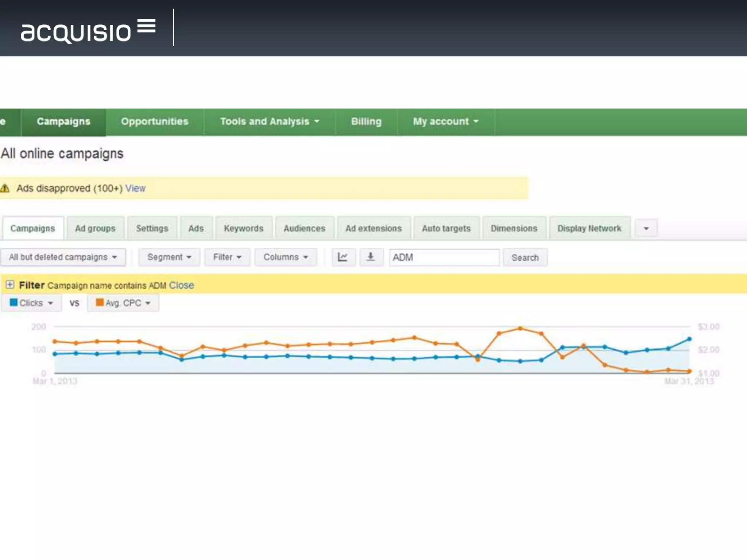This screenshot has height=560, width=747.
Task: Open All but deleted campaigns dropdown
Action: (x=63, y=257)
